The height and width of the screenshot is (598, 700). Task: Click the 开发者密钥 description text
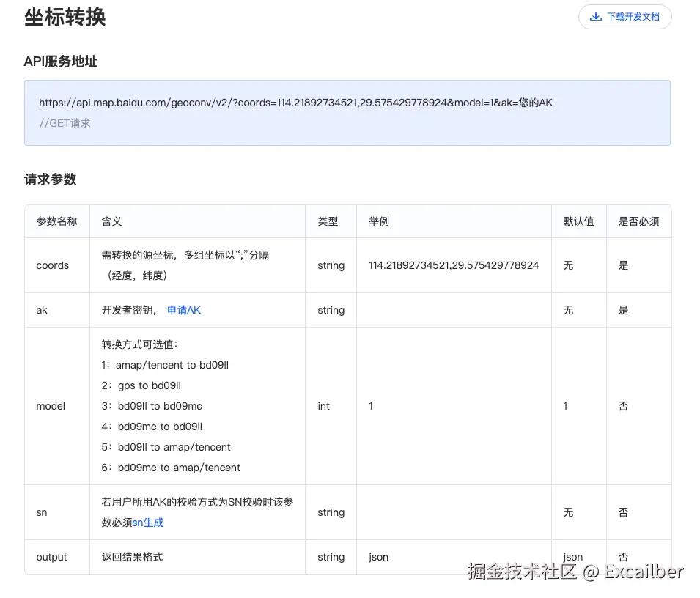point(129,310)
